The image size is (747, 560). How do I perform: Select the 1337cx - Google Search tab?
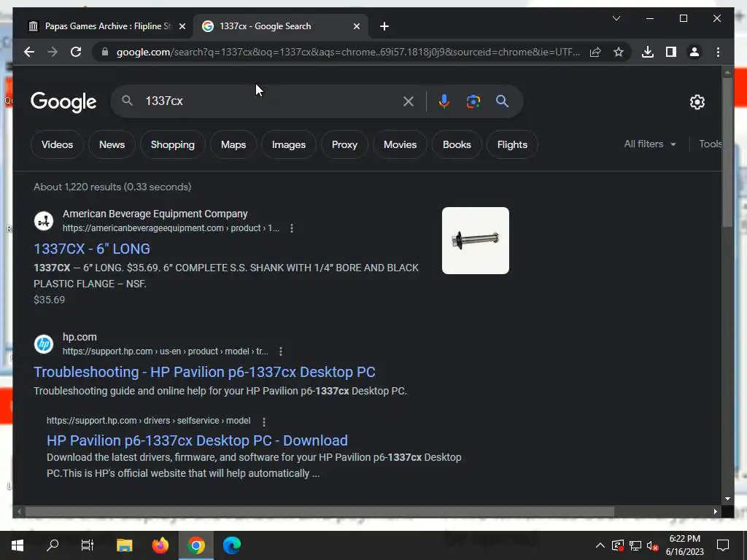(280, 26)
